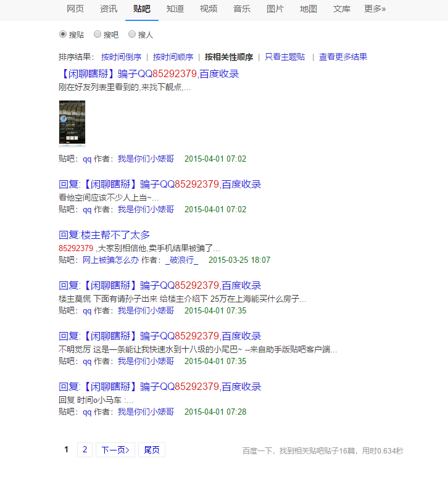Open first result 【闲聊瞎掰】骗子QQ85292379,百度收录
The image size is (448, 477).
[149, 73]
